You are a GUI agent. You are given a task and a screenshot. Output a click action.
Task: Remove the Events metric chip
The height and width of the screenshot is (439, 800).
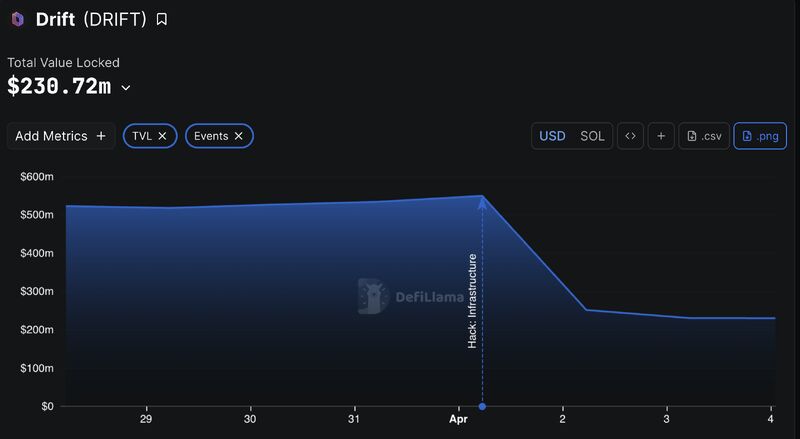pos(238,136)
